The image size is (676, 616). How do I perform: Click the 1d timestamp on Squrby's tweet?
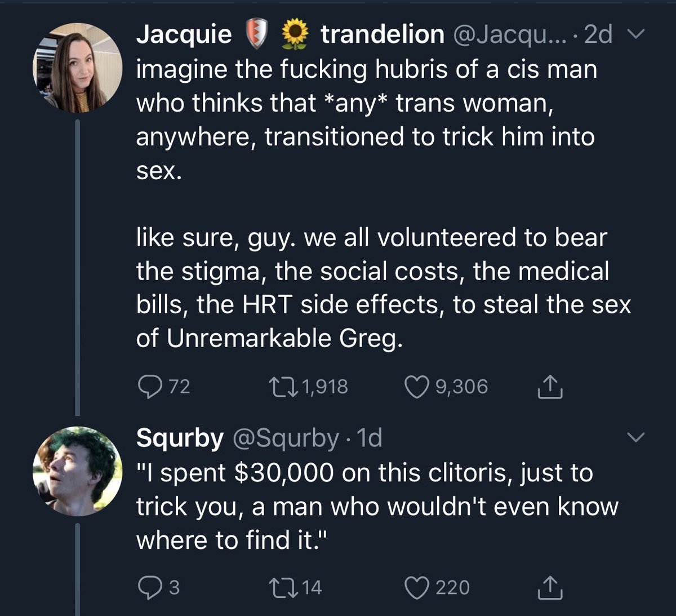pos(370,438)
